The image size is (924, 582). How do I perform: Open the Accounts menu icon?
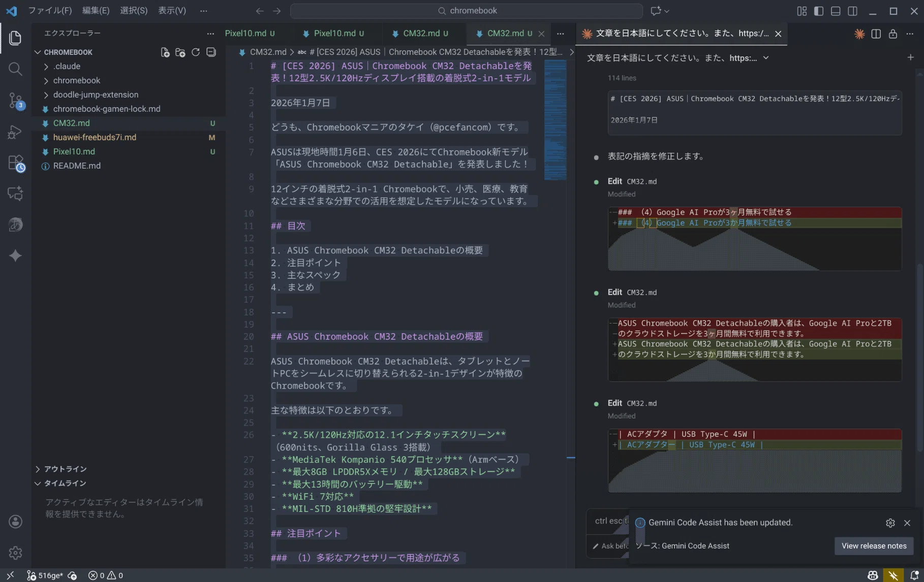click(15, 522)
